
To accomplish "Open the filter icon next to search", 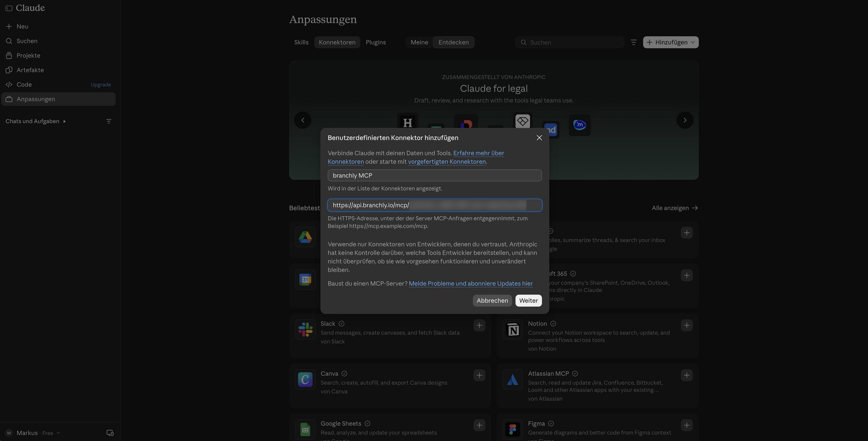I will [x=634, y=42].
